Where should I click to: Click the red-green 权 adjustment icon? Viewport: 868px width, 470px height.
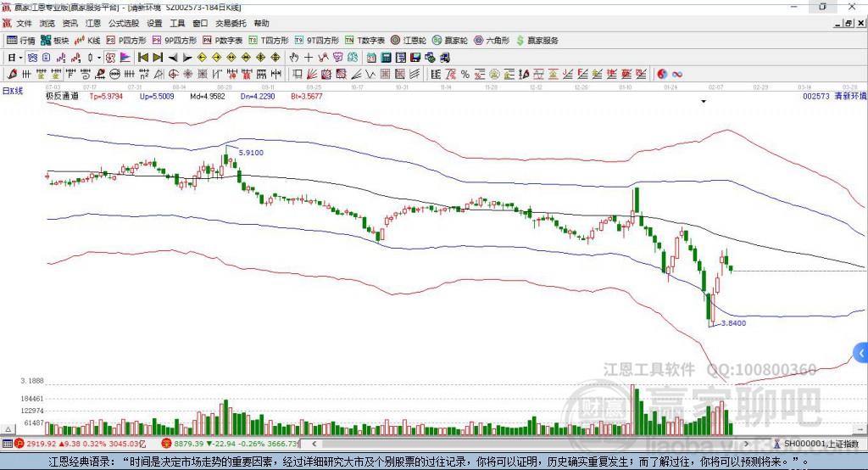(x=111, y=58)
